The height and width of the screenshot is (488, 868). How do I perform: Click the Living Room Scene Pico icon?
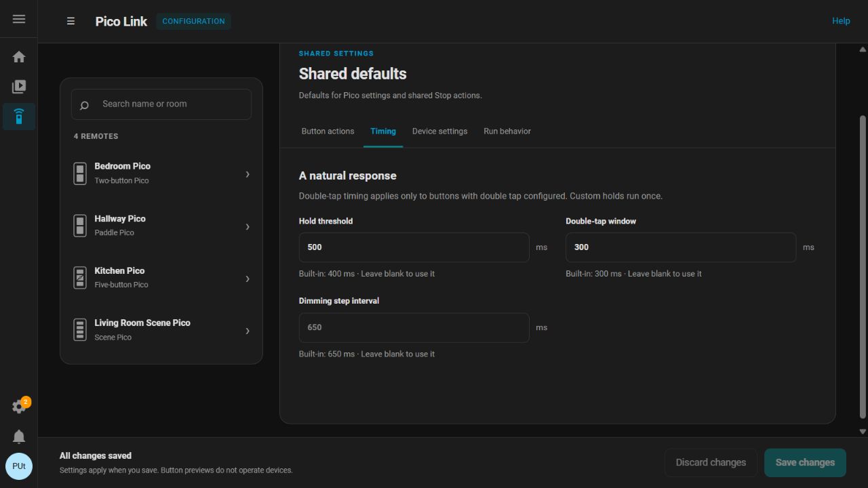click(x=80, y=330)
